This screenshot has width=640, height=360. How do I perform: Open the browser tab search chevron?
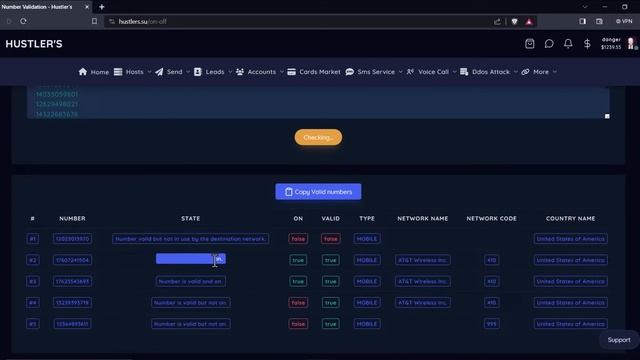tap(585, 7)
